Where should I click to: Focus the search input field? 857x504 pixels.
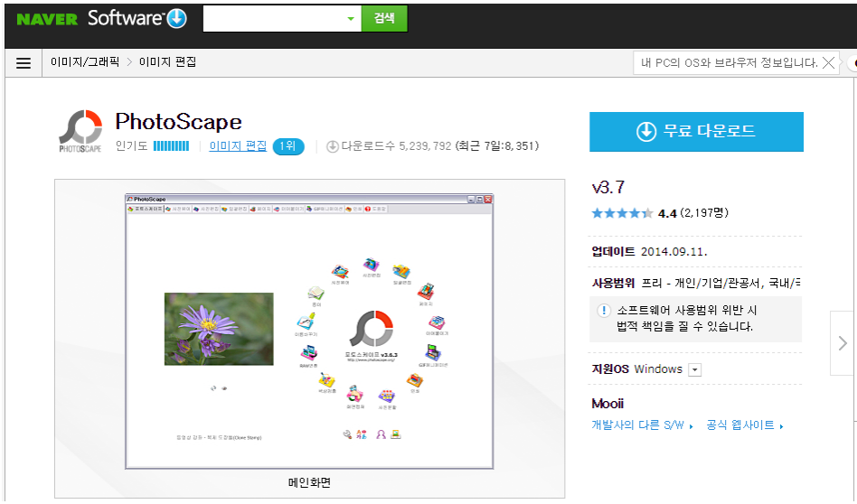[275, 19]
